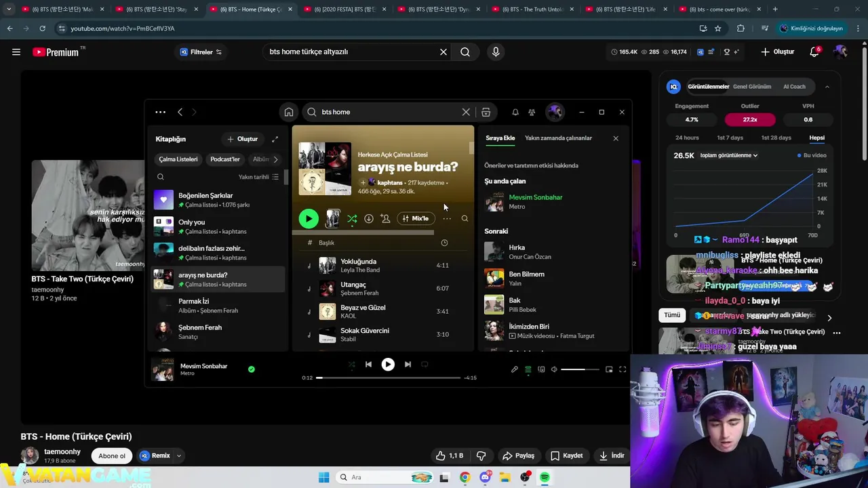Download the arayış ne burda? playlist
The height and width of the screenshot is (488, 868).
pyautogui.click(x=369, y=218)
